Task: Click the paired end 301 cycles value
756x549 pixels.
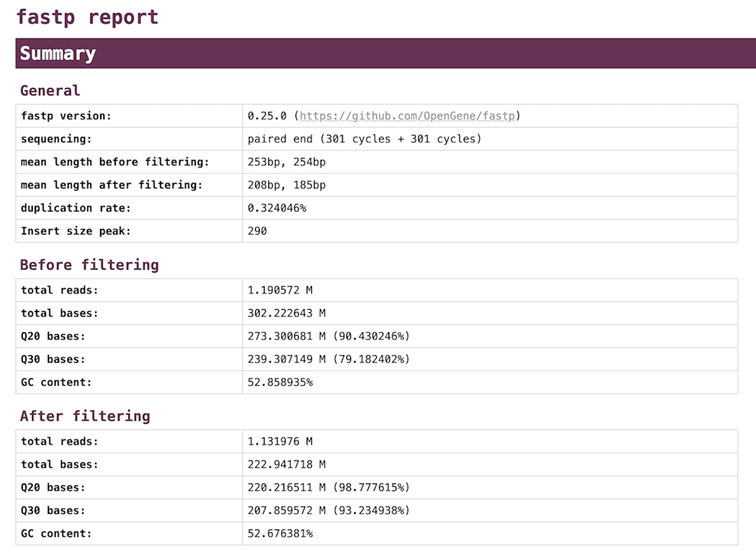Action: (365, 139)
